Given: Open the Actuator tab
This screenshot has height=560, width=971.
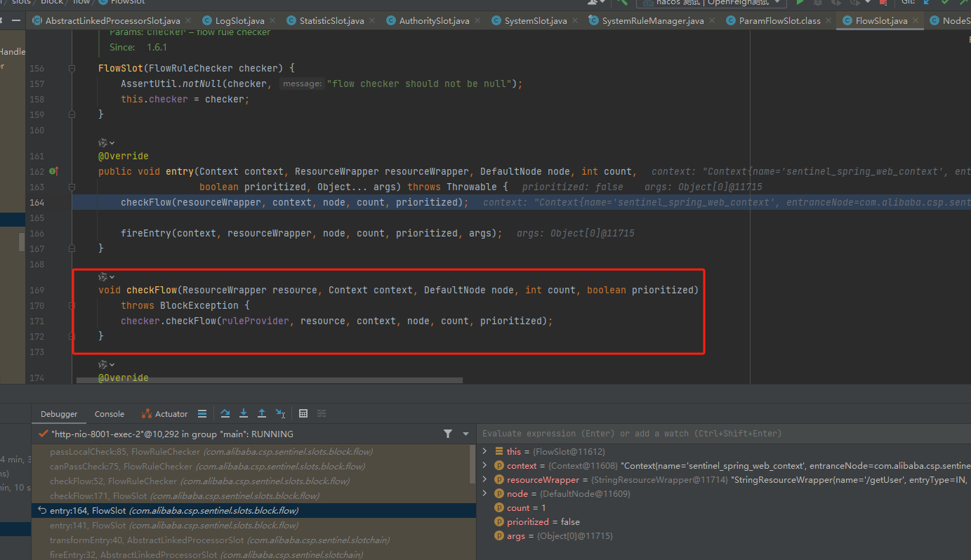Looking at the screenshot, I should [x=165, y=414].
